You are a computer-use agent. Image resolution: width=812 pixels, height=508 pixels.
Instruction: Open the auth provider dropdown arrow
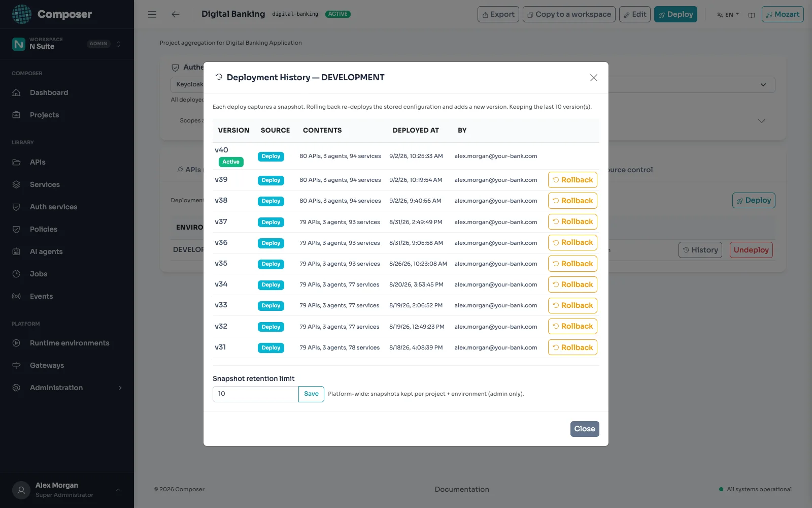763,85
